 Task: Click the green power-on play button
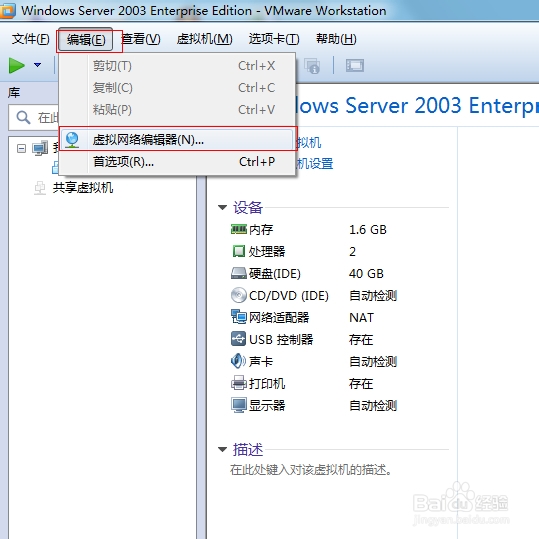(16, 65)
